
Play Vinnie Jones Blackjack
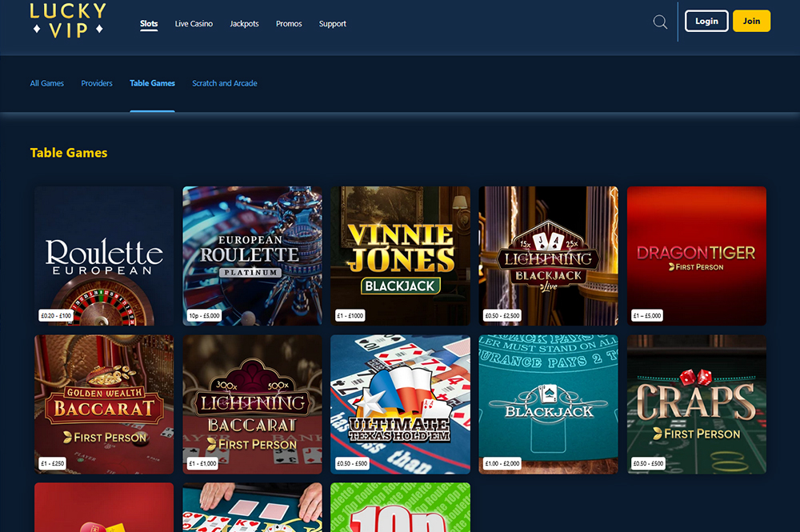coord(400,256)
